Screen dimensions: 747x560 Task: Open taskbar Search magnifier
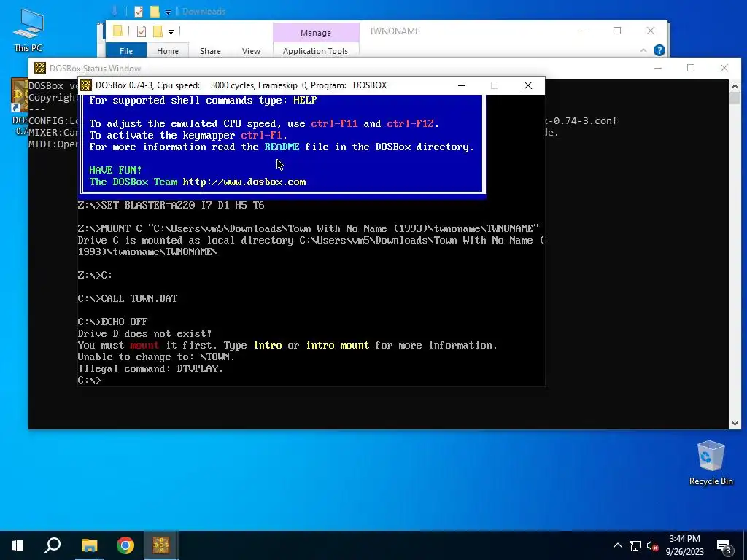pos(53,545)
